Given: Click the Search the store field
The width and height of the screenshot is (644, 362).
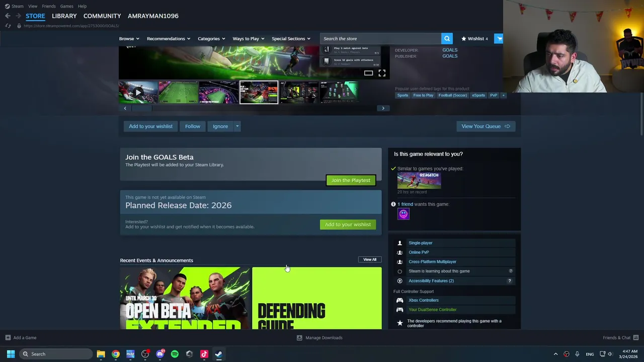Looking at the screenshot, I should pos(380,39).
